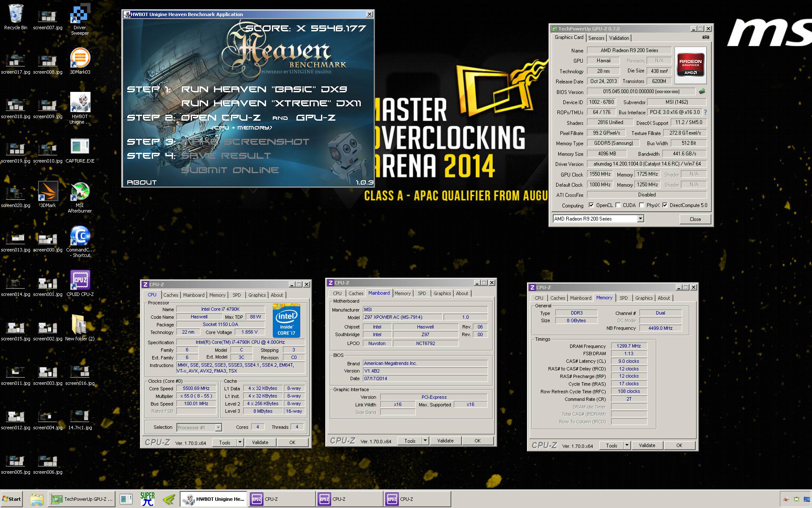Click OK in the CPU-Z Mainboard window
Screen dimensions: 812x508
pyautogui.click(x=477, y=441)
